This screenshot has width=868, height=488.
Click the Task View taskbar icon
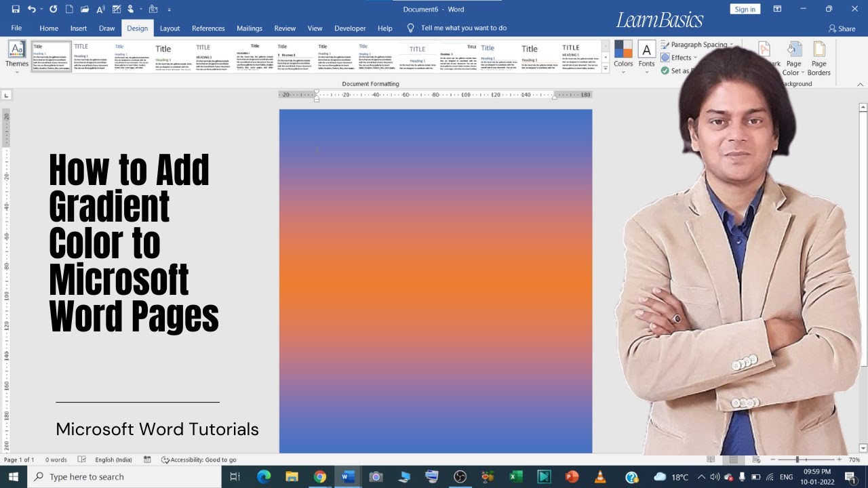coord(235,476)
